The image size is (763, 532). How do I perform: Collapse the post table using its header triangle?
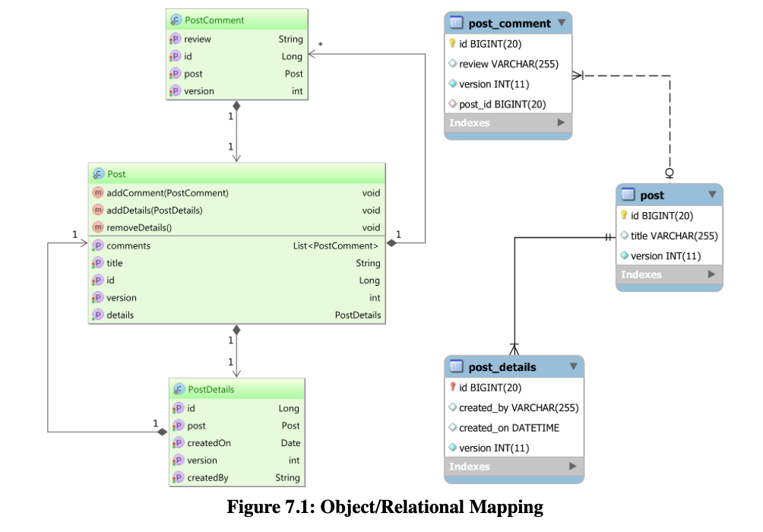(712, 195)
